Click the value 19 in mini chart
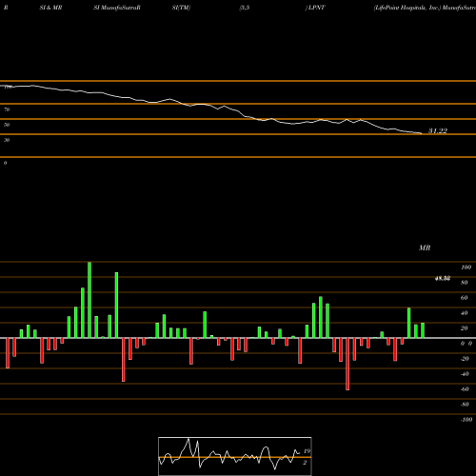This screenshot has height=476, width=476. (x=307, y=451)
